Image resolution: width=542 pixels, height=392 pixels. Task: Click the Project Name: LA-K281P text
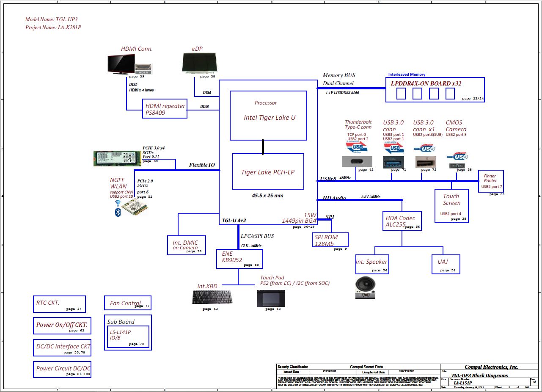[53, 28]
